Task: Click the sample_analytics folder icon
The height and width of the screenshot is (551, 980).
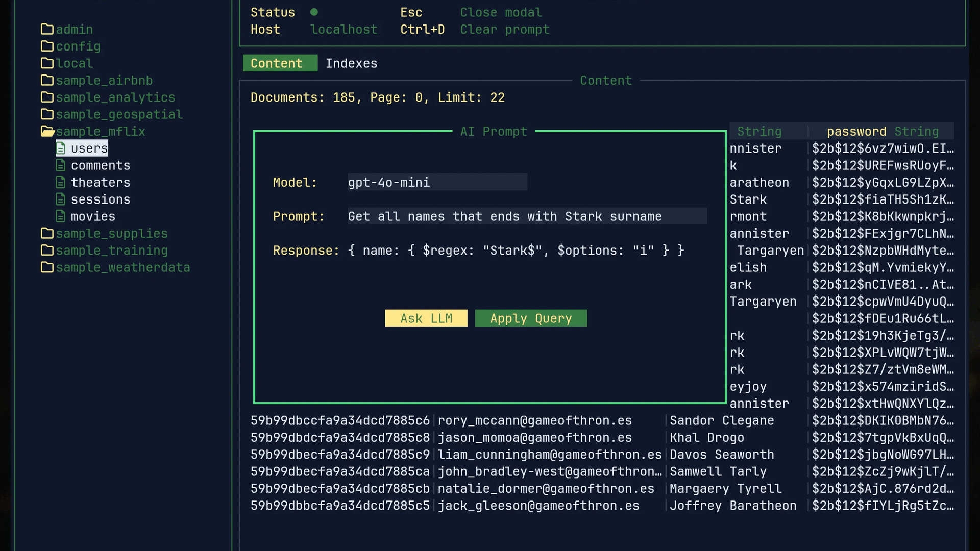Action: tap(47, 97)
